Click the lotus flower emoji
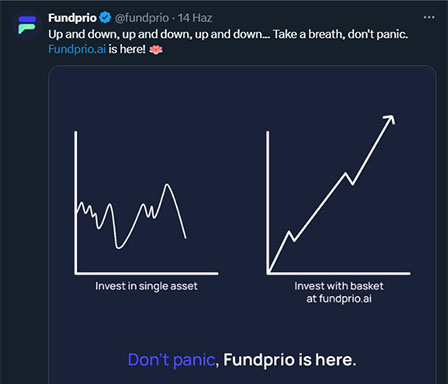The height and width of the screenshot is (384, 448). pyautogui.click(x=156, y=50)
